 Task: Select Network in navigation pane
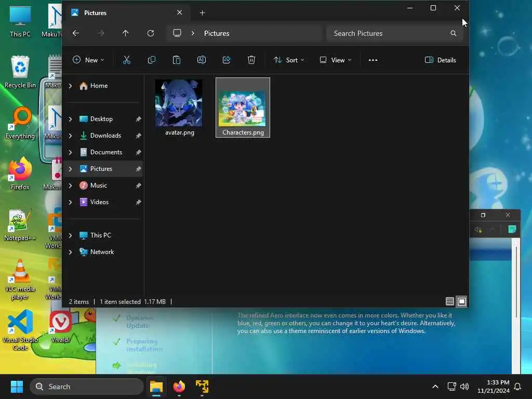pos(102,252)
